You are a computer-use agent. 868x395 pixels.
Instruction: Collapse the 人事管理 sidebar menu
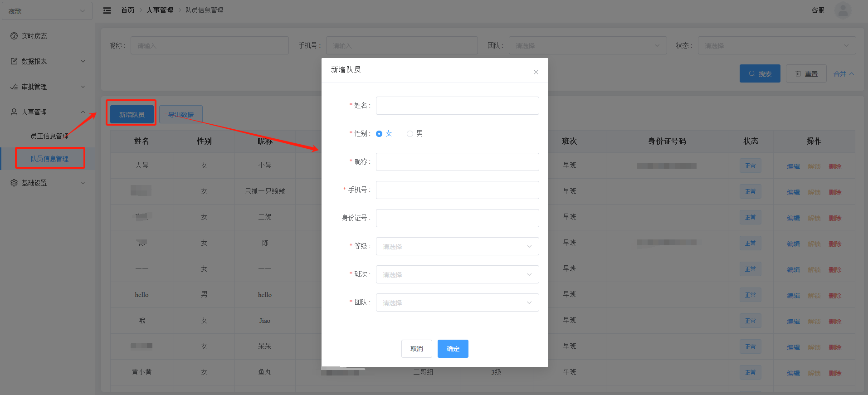point(48,112)
